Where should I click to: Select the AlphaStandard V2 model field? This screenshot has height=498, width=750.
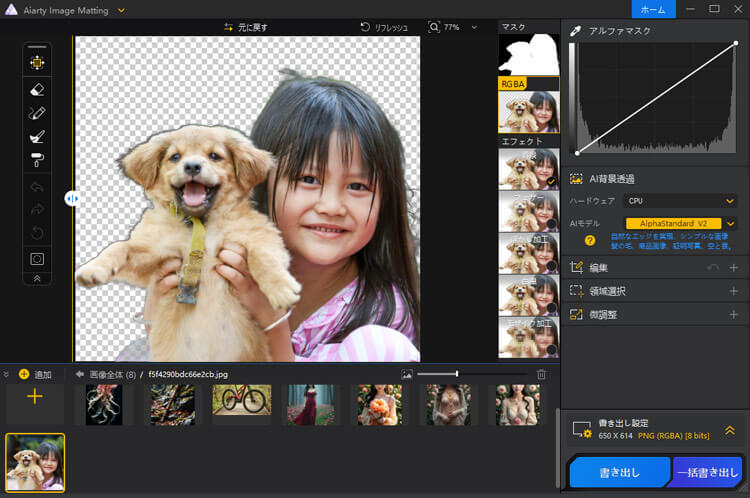coord(673,223)
